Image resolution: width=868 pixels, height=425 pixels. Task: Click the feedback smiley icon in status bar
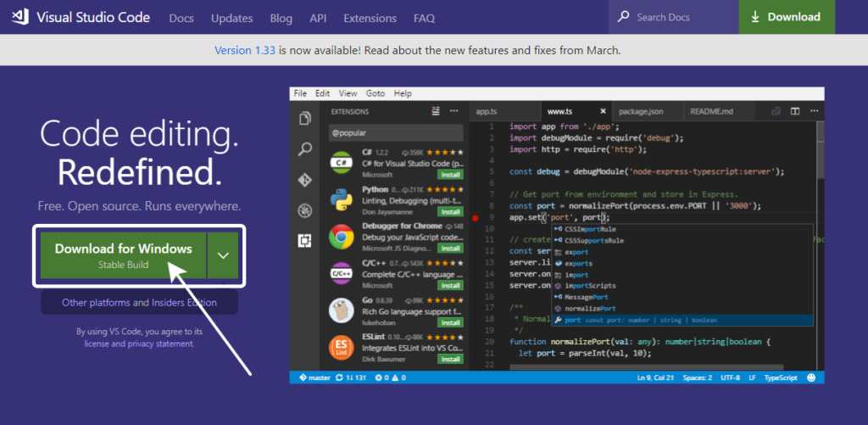pyautogui.click(x=811, y=377)
